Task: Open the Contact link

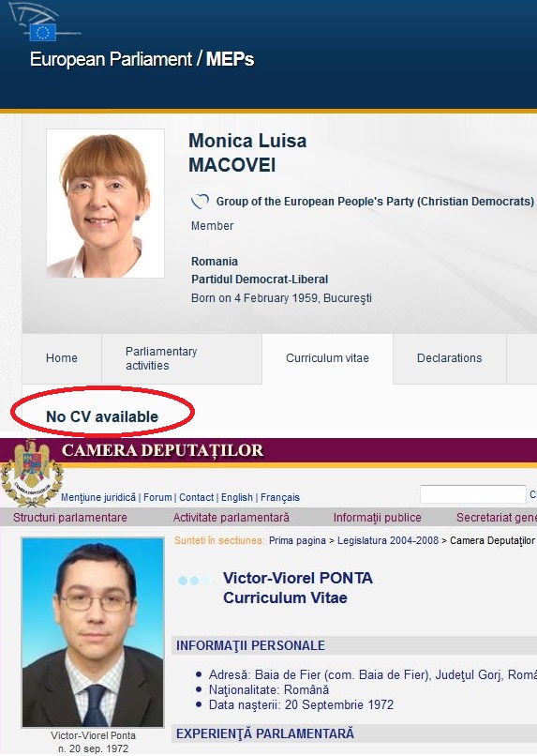Action: click(x=197, y=497)
